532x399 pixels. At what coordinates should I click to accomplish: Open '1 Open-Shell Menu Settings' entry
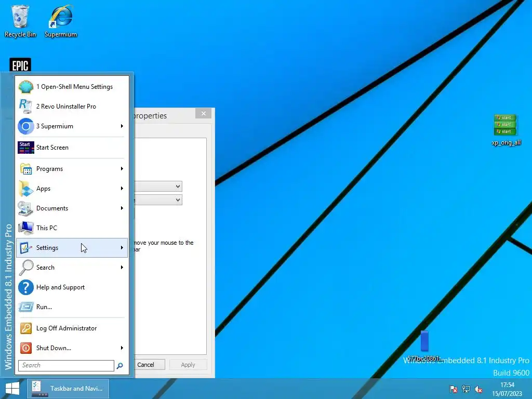[x=72, y=87]
